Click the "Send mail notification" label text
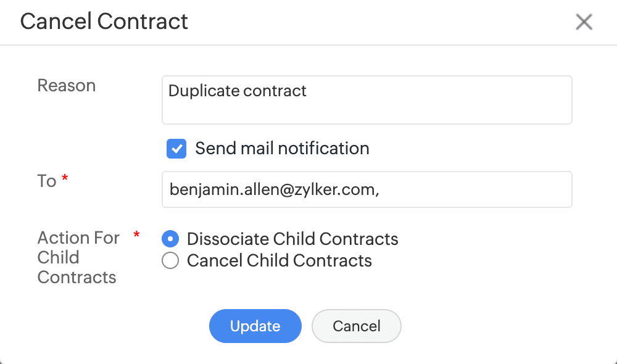The width and height of the screenshot is (617, 364). (282, 149)
